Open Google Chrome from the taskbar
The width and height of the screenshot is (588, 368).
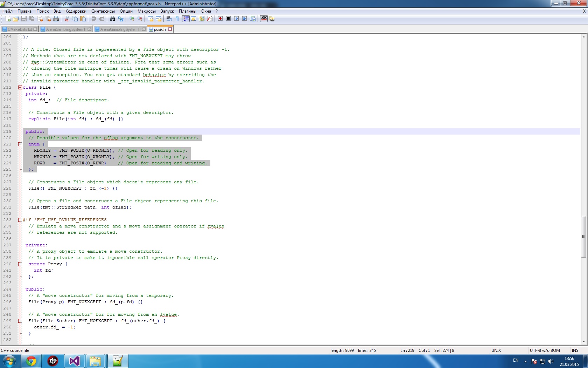(31, 361)
